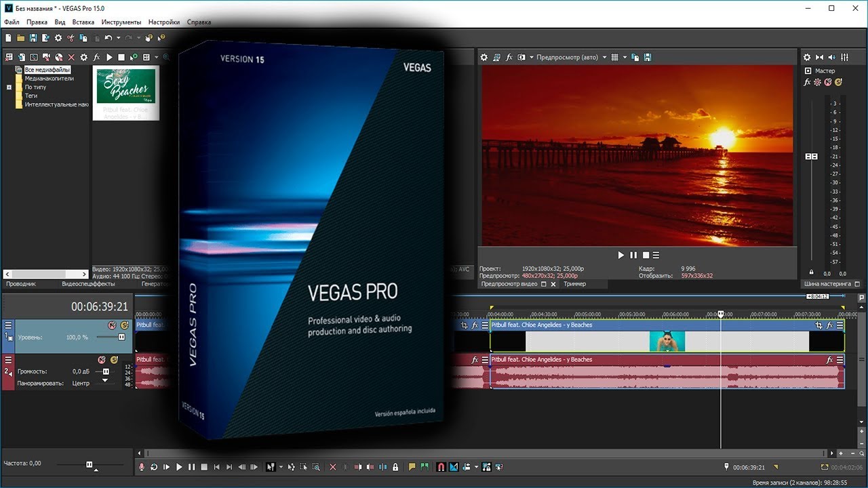
Task: Open mixing console icon in master bus
Action: click(844, 58)
